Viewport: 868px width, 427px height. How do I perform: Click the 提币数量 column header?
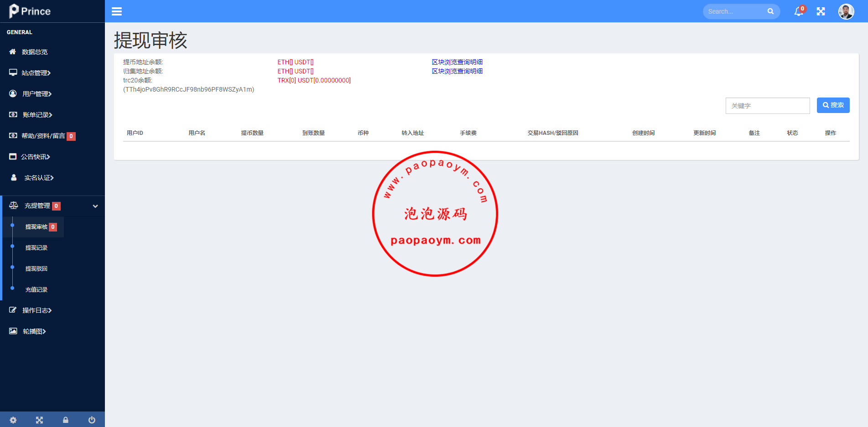tap(252, 133)
